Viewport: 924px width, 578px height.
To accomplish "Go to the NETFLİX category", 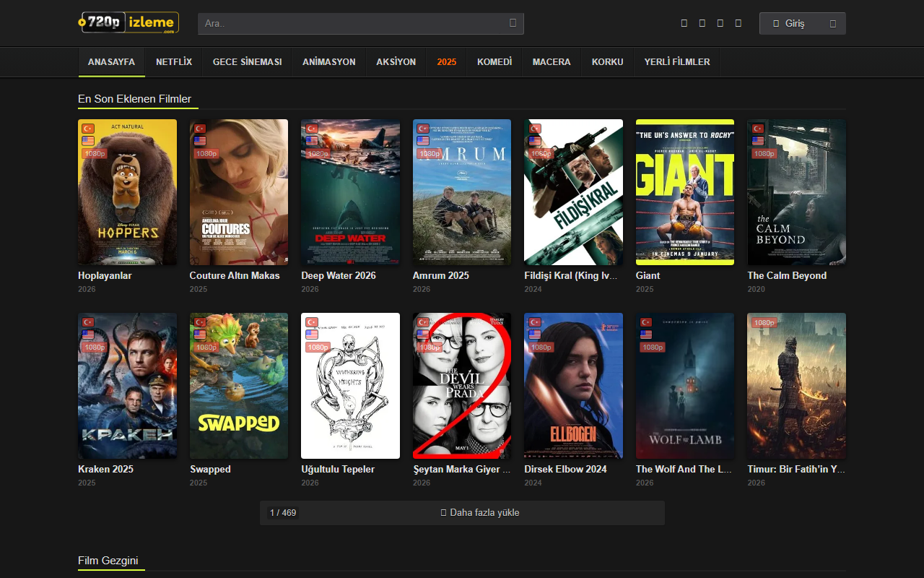I will [174, 62].
